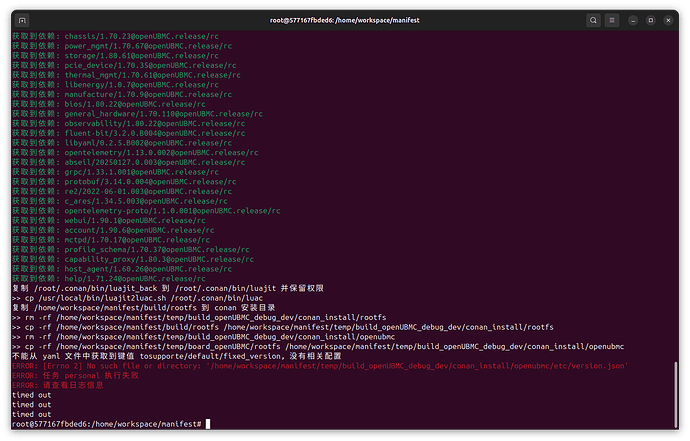Open the terminal hamburger menu

(x=612, y=20)
